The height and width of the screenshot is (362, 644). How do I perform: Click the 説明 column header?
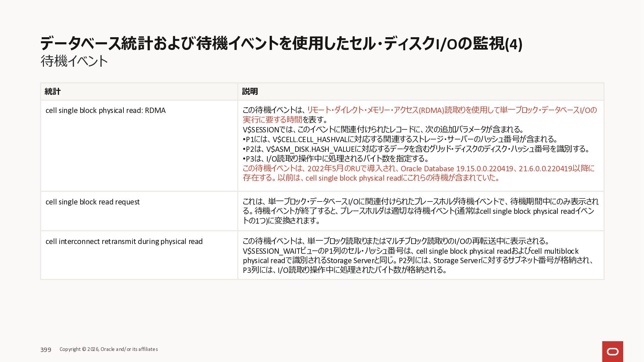point(250,92)
